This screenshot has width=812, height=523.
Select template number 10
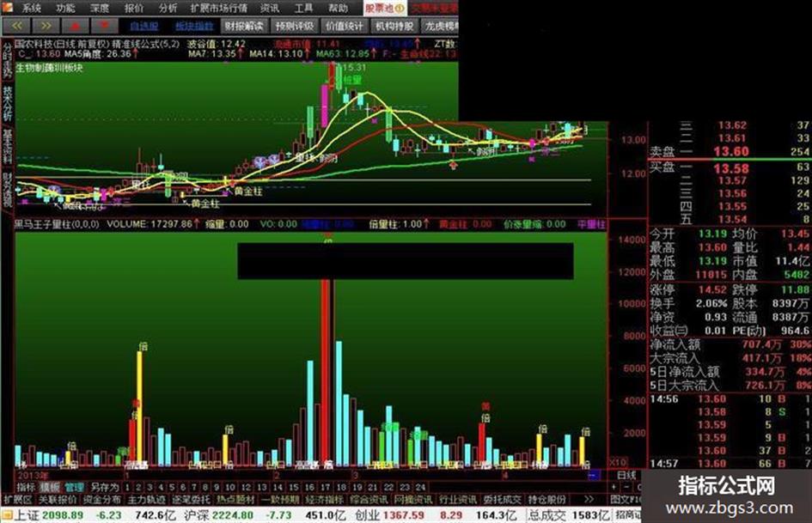(x=230, y=487)
